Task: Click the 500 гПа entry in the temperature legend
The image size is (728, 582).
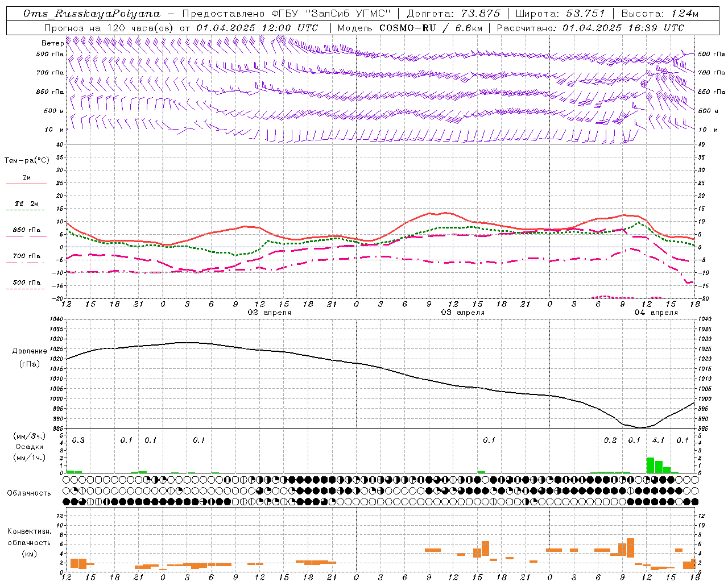Action: (27, 282)
